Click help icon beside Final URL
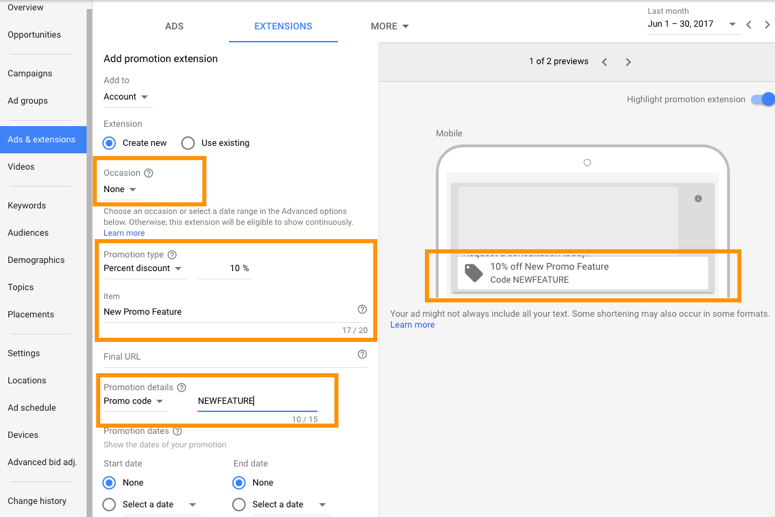This screenshot has height=517, width=775. [x=362, y=354]
